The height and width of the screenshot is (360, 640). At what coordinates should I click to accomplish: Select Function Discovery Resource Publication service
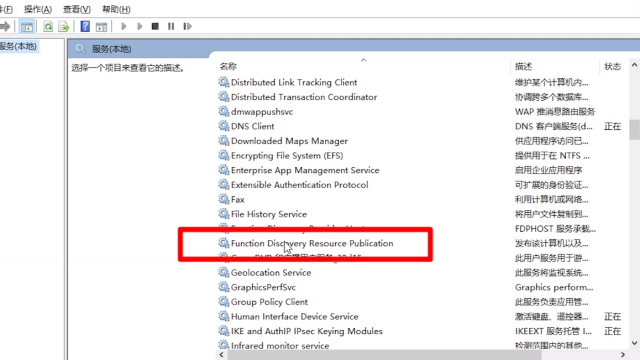(x=312, y=244)
